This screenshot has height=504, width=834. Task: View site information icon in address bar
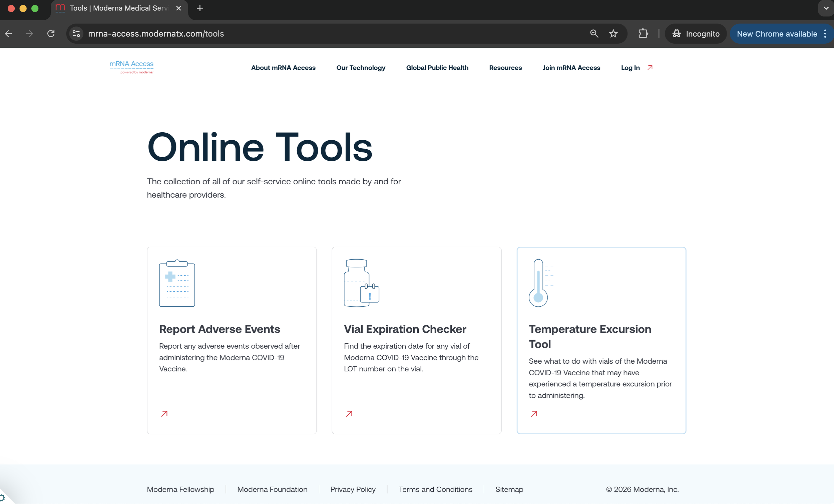coord(76,34)
